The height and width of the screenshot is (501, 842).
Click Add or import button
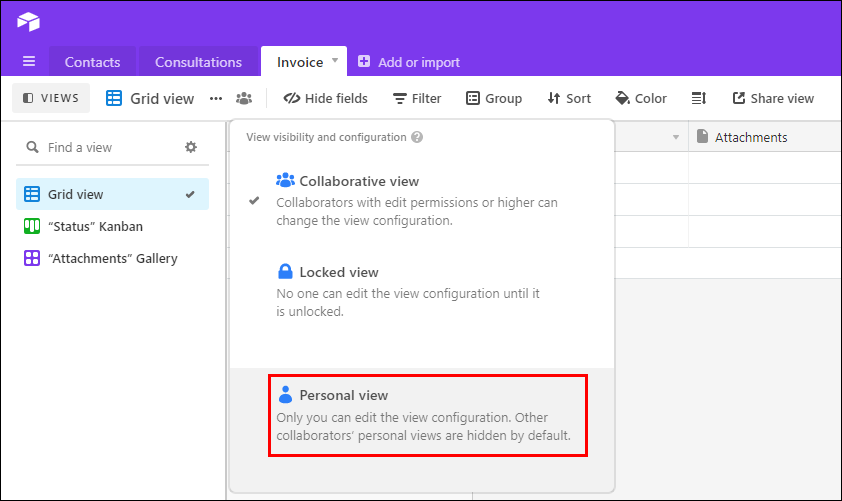click(409, 62)
